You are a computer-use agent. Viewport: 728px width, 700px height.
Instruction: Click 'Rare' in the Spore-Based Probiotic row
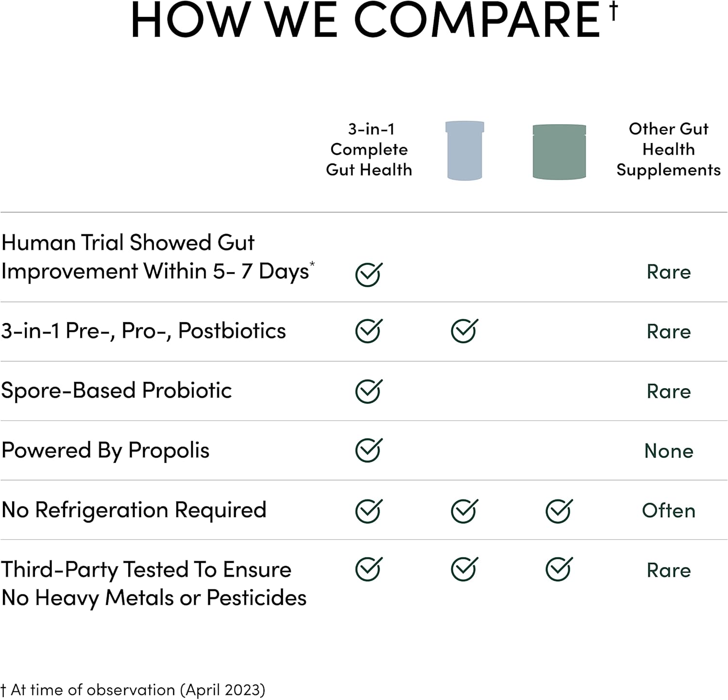click(x=668, y=391)
